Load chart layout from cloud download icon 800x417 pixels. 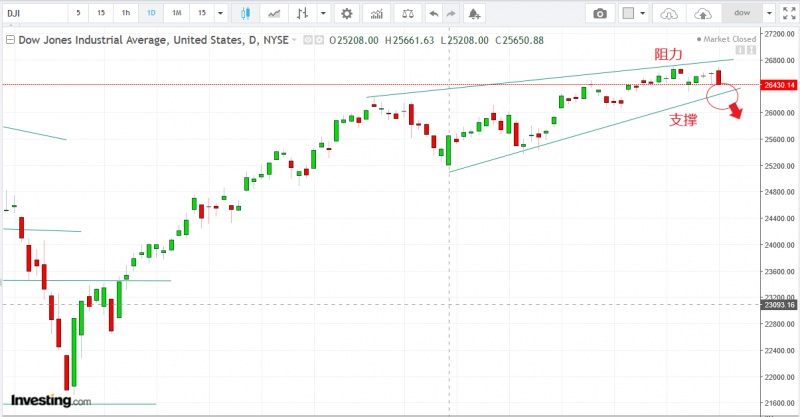tap(669, 14)
